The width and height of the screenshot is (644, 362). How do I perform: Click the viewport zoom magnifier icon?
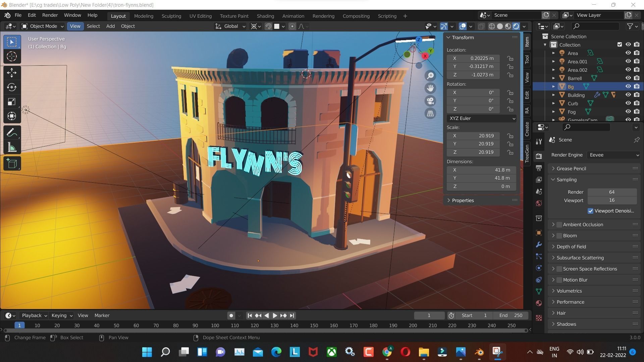[430, 76]
